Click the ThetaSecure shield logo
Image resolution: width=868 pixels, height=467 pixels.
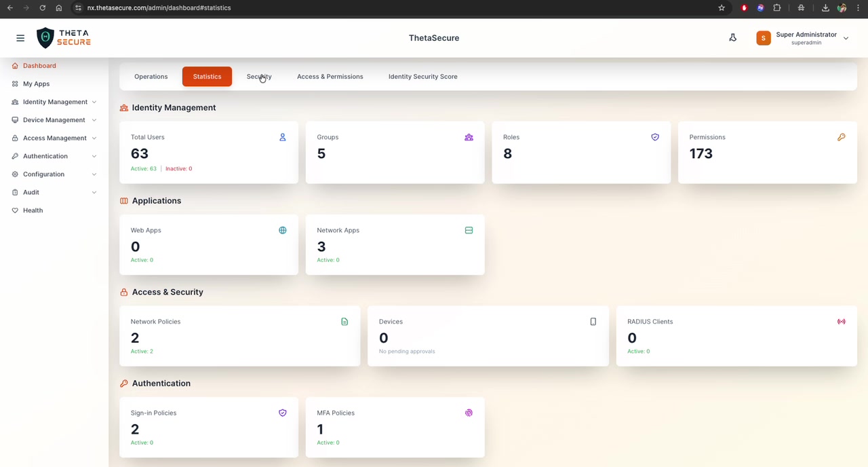pos(45,38)
